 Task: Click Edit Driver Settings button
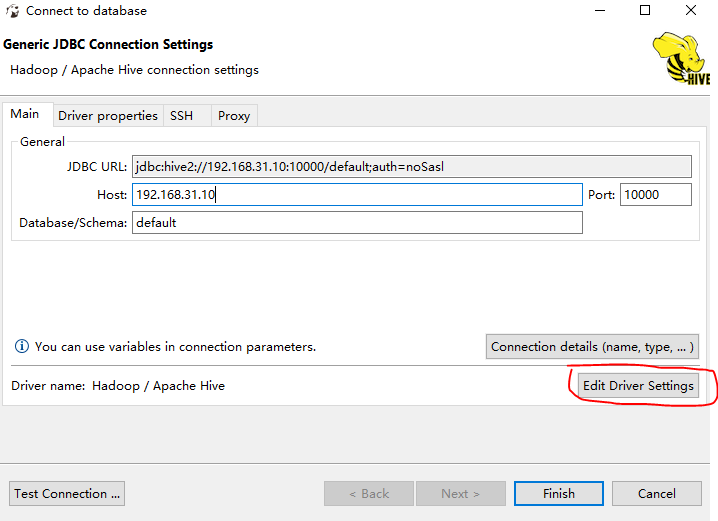[638, 386]
